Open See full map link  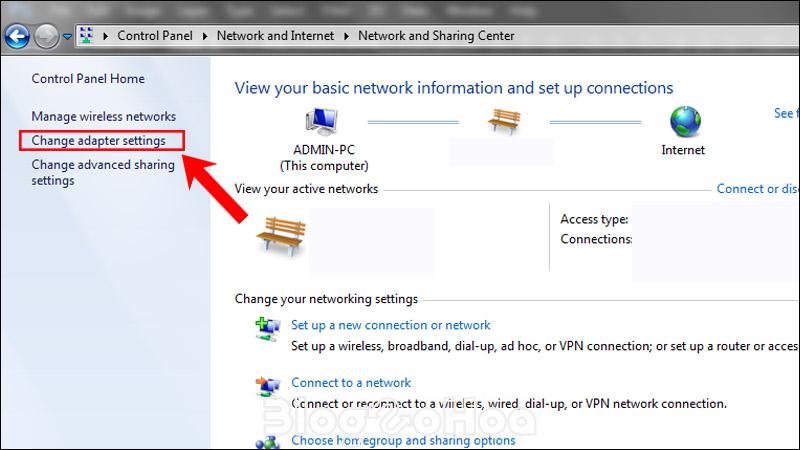click(786, 113)
